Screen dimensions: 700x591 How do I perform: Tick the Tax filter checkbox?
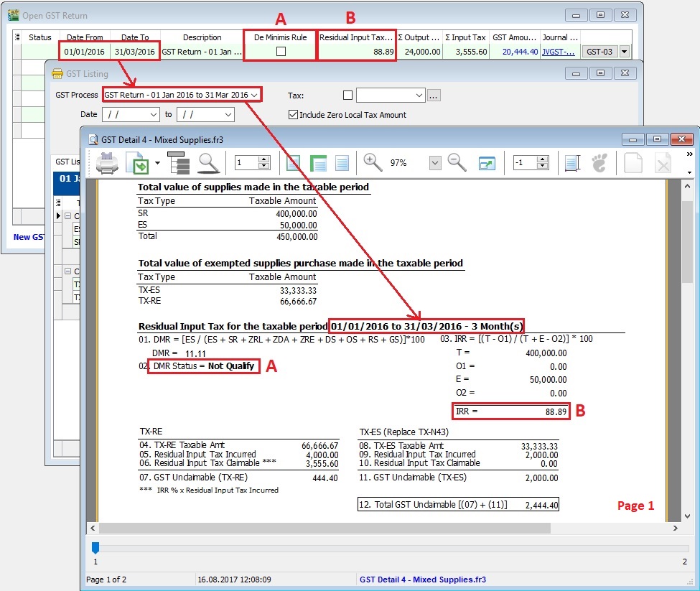click(347, 94)
